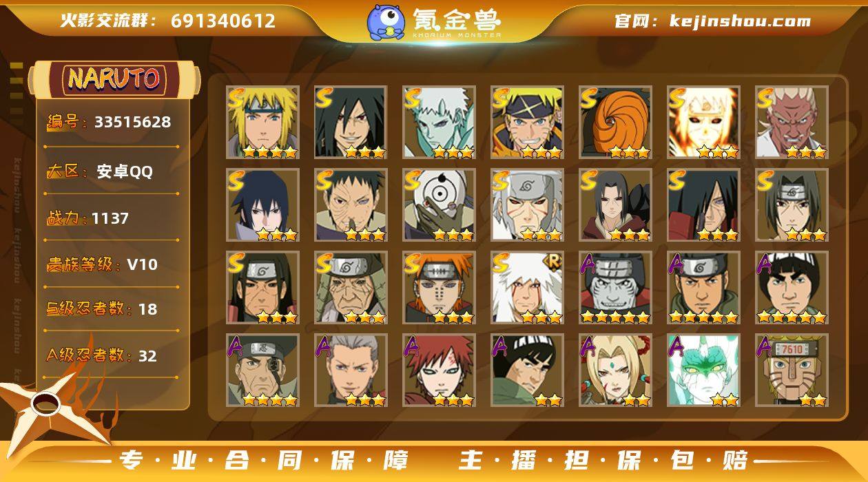Click the NARUTO scroll banner

click(x=114, y=79)
